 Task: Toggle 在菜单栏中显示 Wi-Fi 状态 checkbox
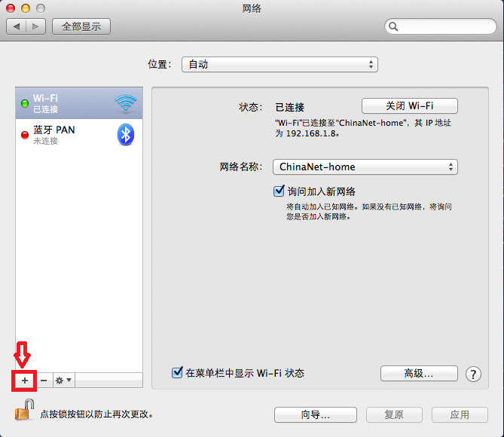(x=177, y=372)
